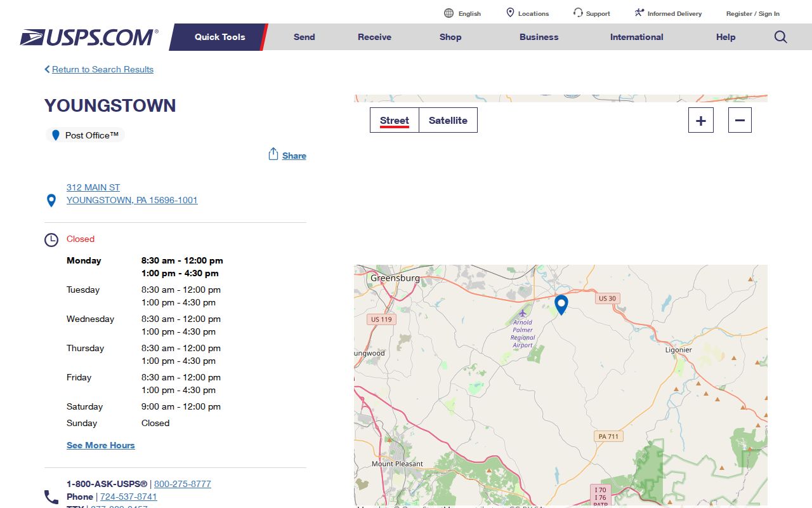Open the Shop menu
The width and height of the screenshot is (812, 508).
coord(450,37)
